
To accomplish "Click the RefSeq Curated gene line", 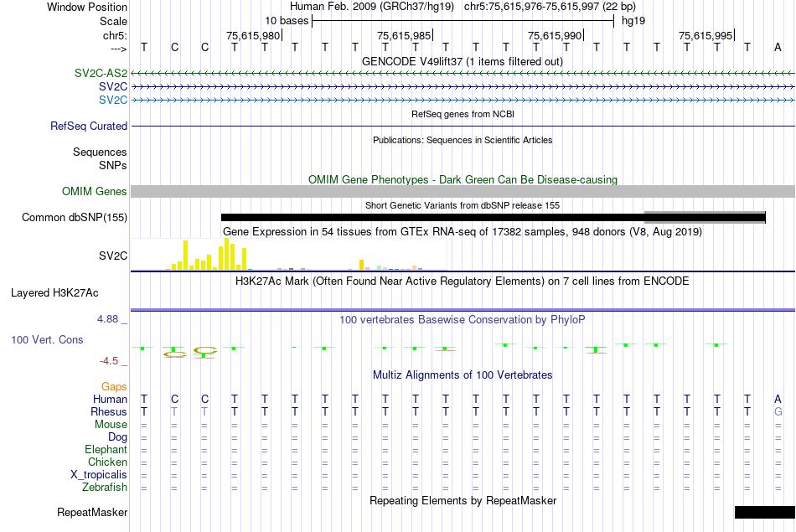I will click(x=463, y=126).
